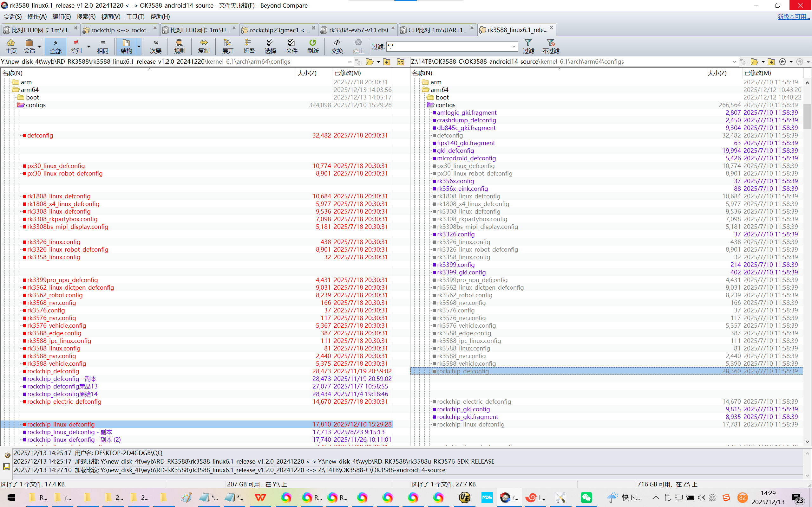Click the Rules (规则) toolbar icon
The width and height of the screenshot is (812, 507).
click(x=180, y=46)
